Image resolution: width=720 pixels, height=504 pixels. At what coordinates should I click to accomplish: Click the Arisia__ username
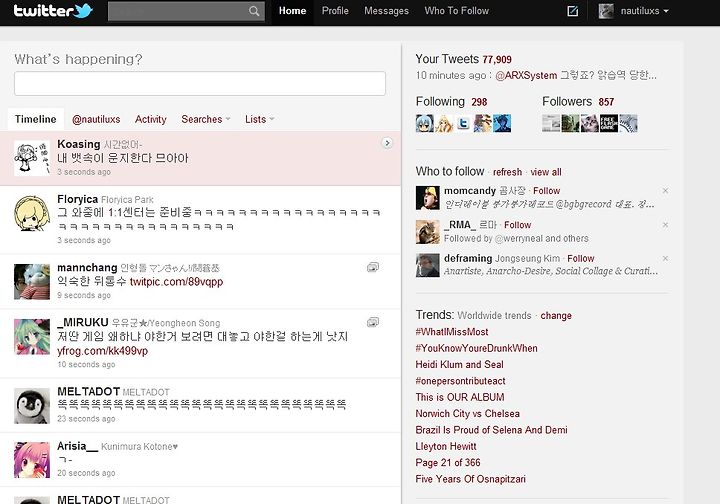point(77,446)
